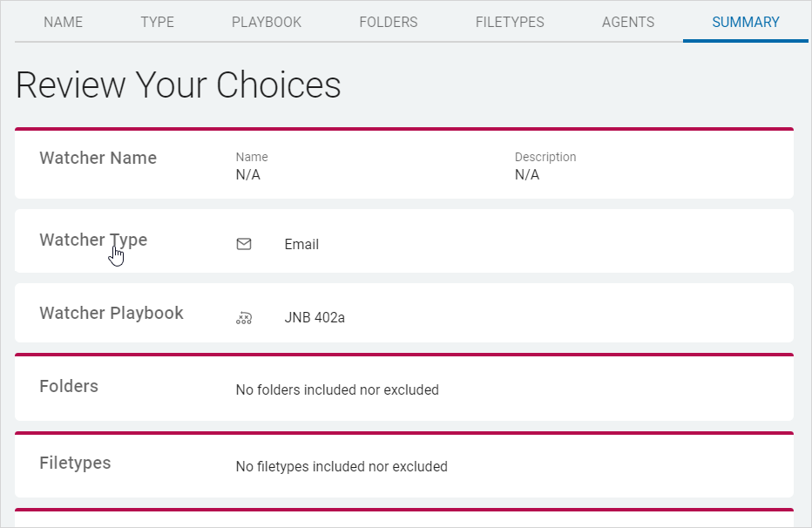
Task: Click the Watcher Playbook section label
Action: coord(112,314)
